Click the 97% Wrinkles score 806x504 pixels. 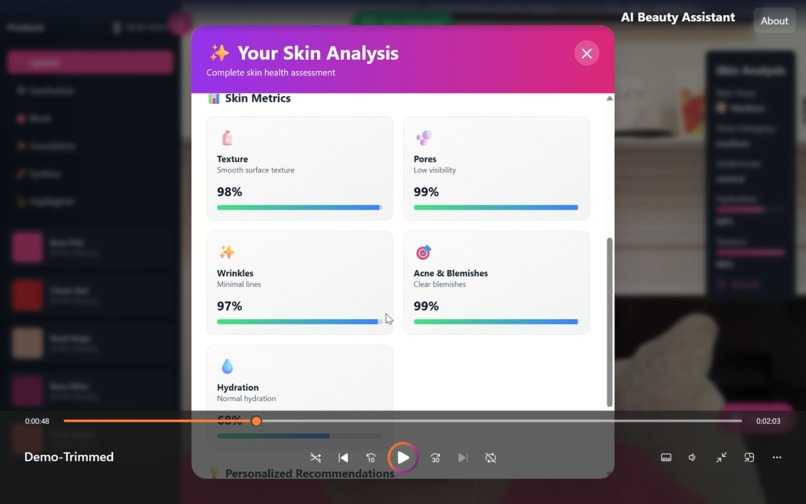[229, 306]
